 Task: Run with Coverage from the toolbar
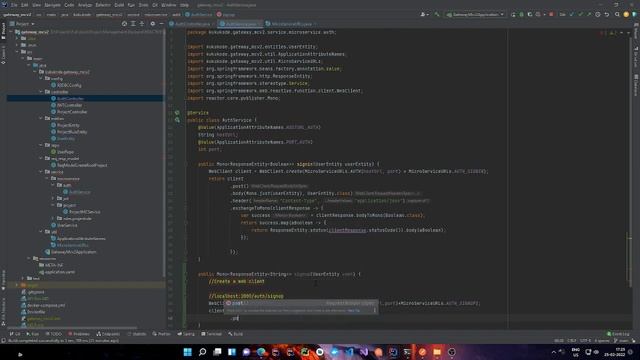click(530, 14)
